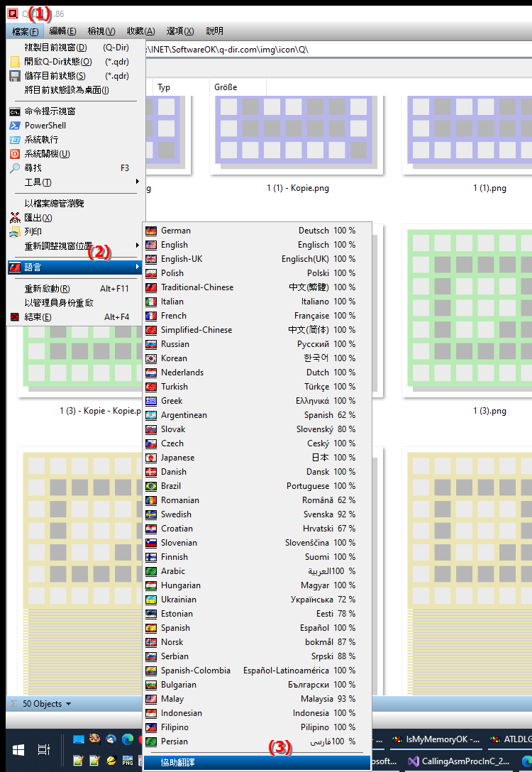Screen dimensions: 532x772
Task: Click the red X exit (結束) icon
Action: click(x=15, y=317)
